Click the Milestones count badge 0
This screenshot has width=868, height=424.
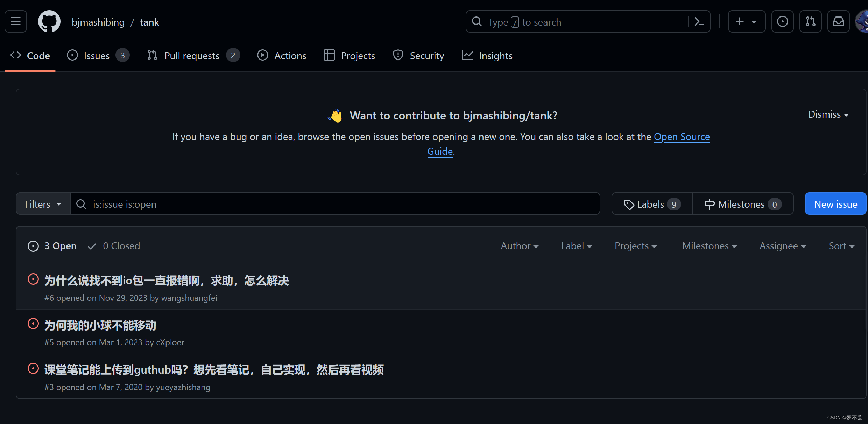tap(775, 204)
